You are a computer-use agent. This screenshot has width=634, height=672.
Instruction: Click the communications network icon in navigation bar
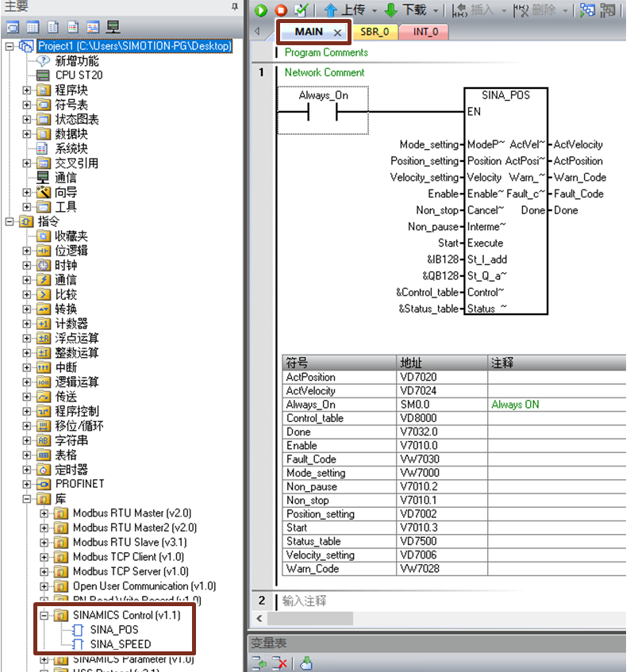pos(113,27)
